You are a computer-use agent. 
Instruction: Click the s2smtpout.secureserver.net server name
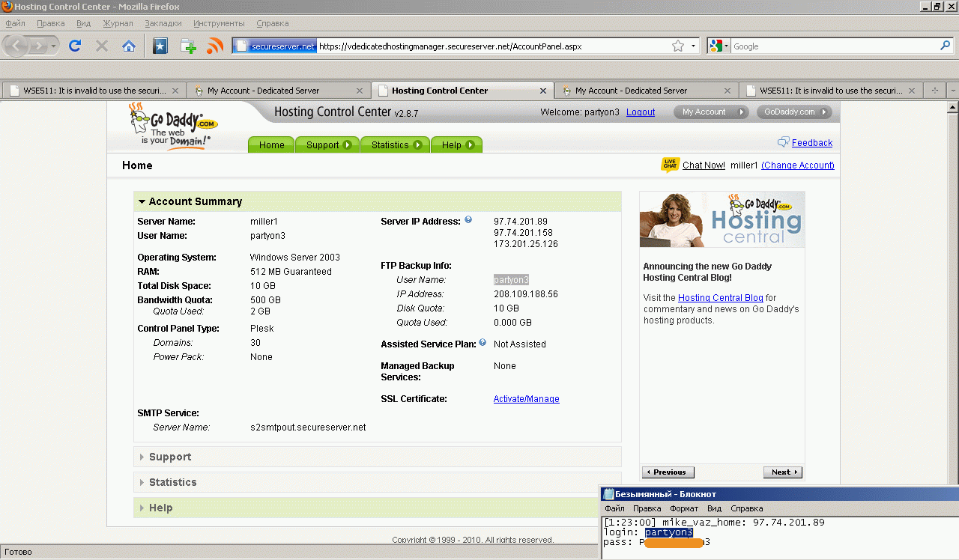(x=308, y=427)
